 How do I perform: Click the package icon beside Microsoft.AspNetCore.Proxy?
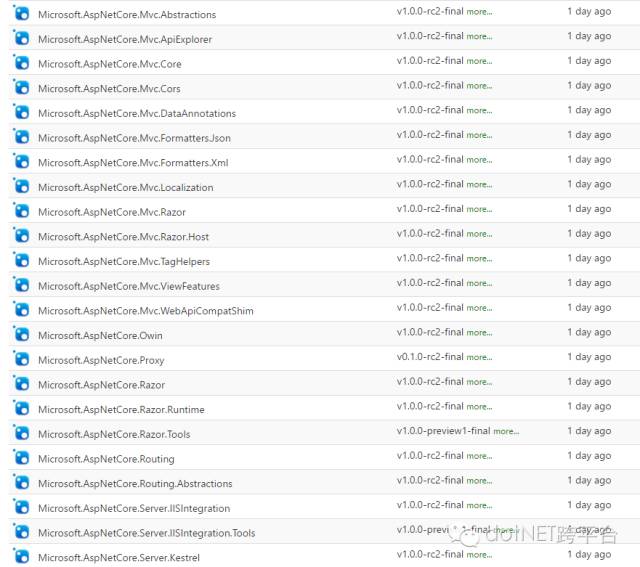pos(21,359)
